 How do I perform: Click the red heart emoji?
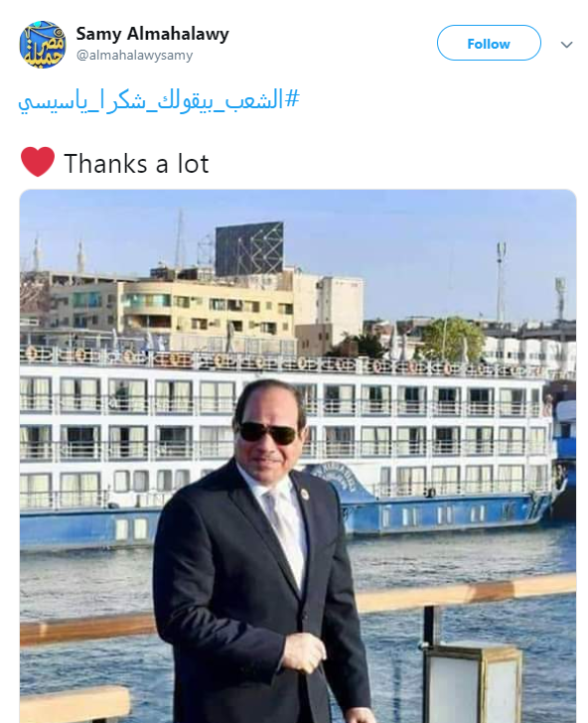[38, 162]
